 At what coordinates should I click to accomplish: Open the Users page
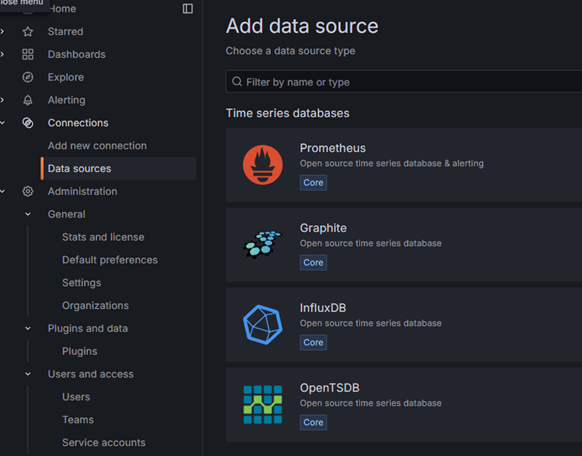(76, 397)
